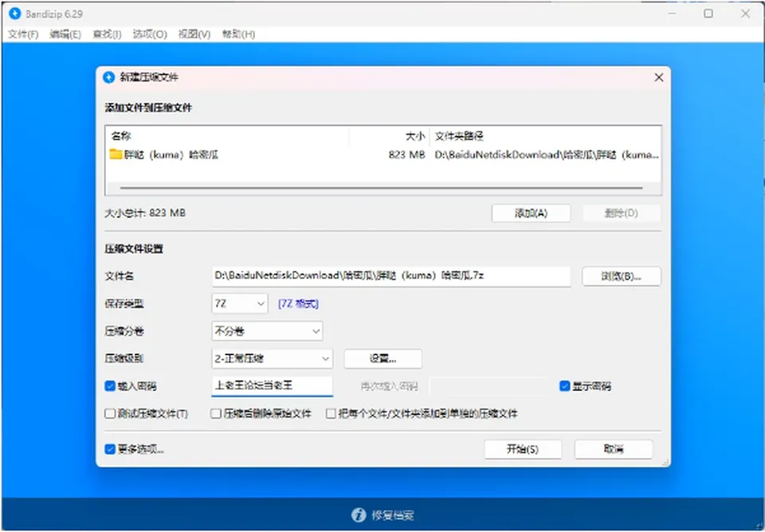Expand the 压缩分卷 dropdown showing 不分卷

point(267,331)
